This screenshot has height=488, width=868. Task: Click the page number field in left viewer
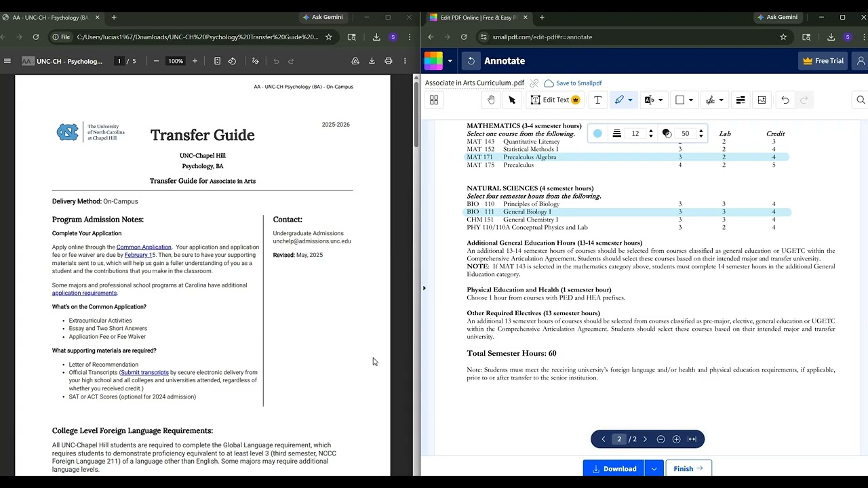pos(119,61)
